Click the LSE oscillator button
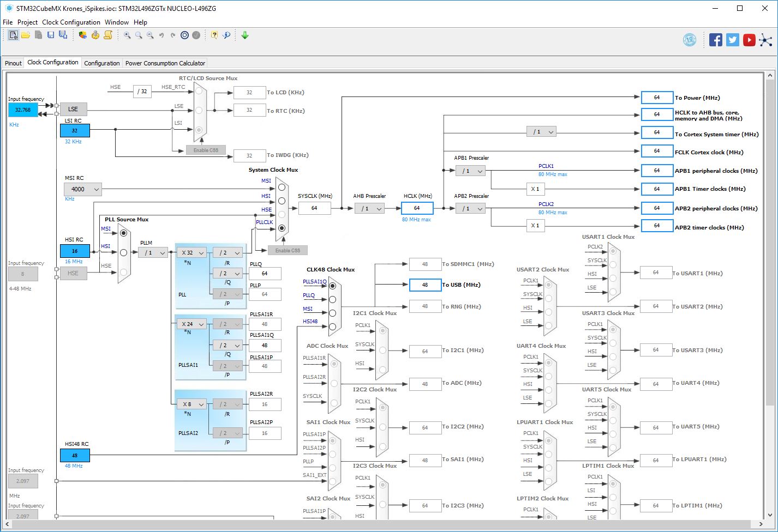The image size is (778, 532). tap(73, 109)
